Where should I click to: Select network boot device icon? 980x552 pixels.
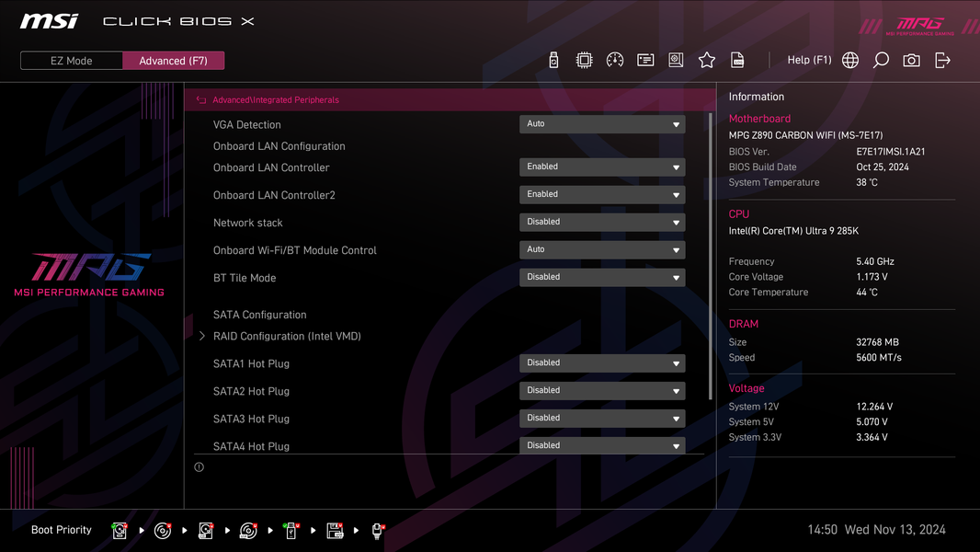(x=378, y=530)
